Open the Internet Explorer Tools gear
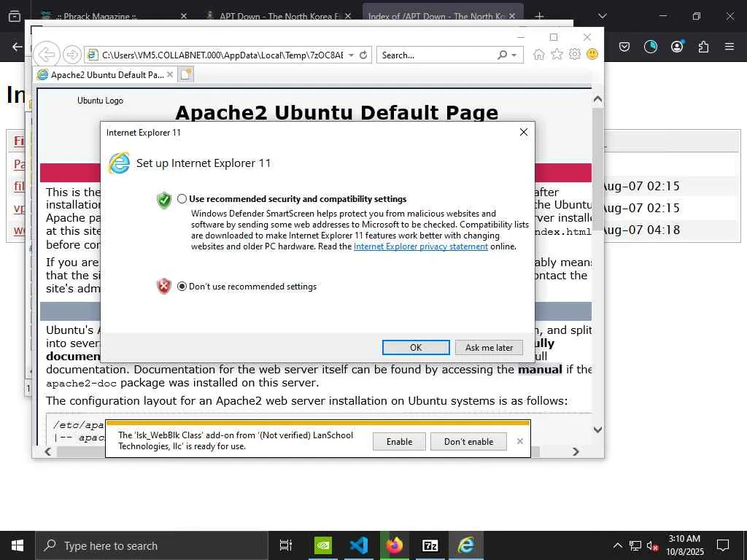 point(575,54)
